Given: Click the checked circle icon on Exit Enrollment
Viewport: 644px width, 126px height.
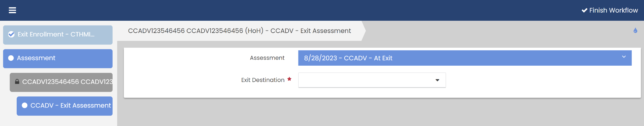Looking at the screenshot, I should [x=11, y=35].
